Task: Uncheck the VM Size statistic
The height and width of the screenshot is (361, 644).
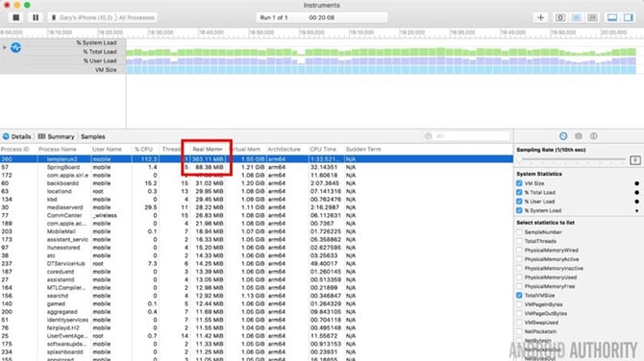Action: [x=519, y=183]
